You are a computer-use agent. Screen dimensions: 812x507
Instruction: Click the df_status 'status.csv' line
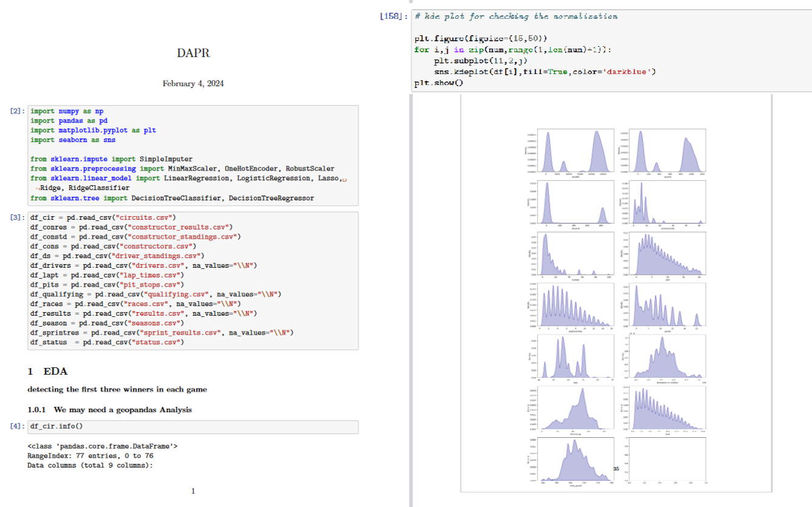107,342
